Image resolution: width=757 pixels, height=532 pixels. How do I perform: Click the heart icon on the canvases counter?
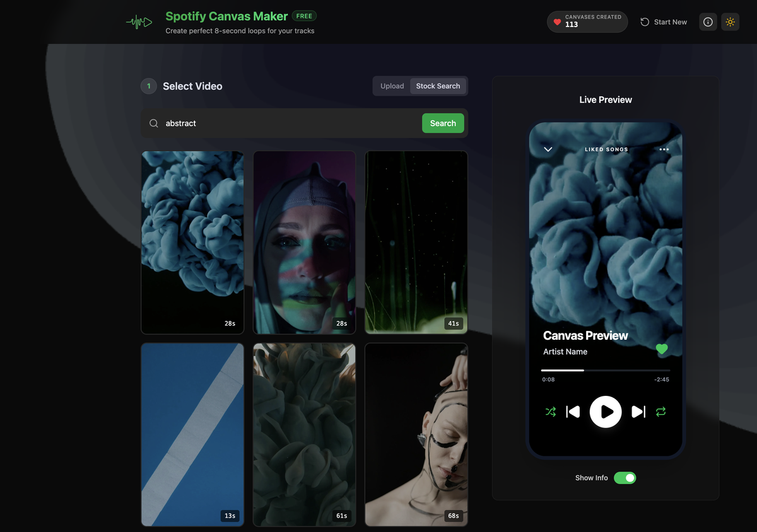point(558,21)
